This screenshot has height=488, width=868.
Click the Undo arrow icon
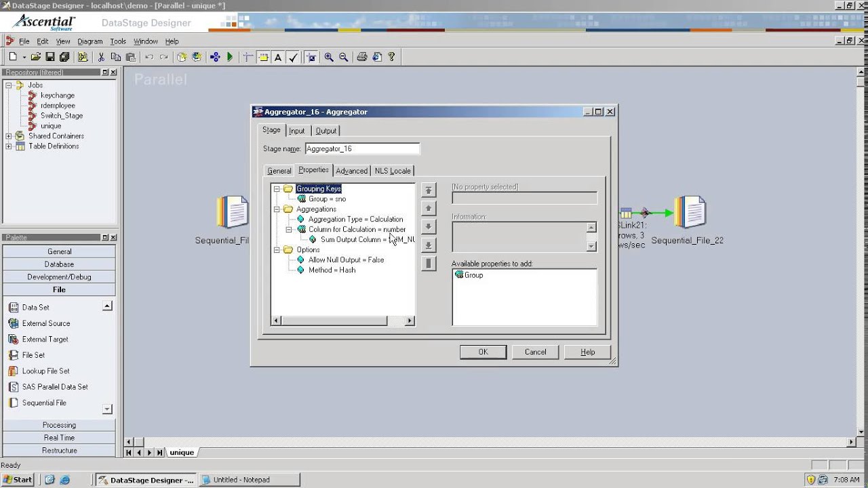(x=149, y=58)
